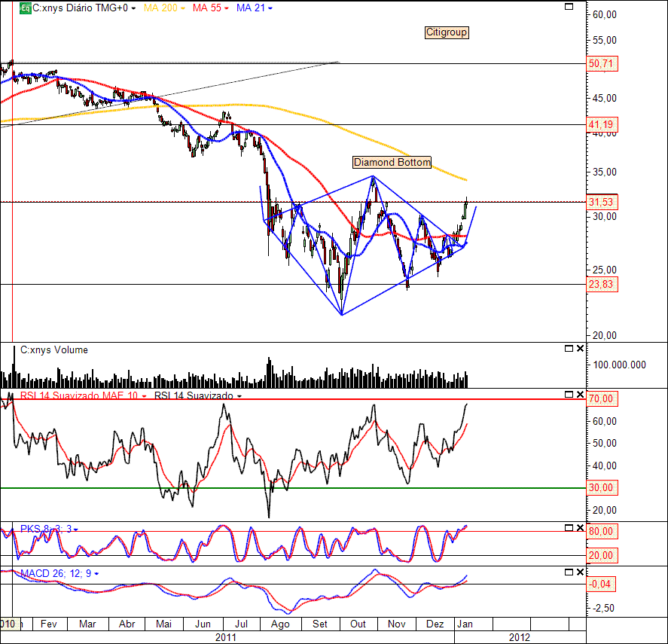Screen dimensions: 668x644
Task: Click the Abr month on the time axis
Action: point(127,624)
